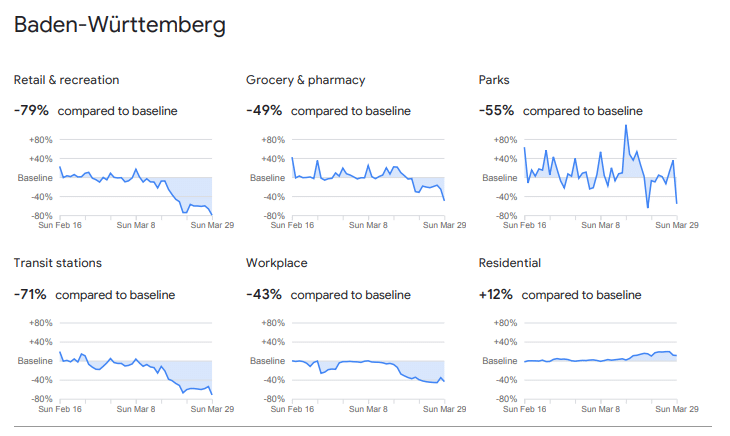The image size is (730, 436).
Task: Click the -71% transit stations value
Action: tap(30, 294)
